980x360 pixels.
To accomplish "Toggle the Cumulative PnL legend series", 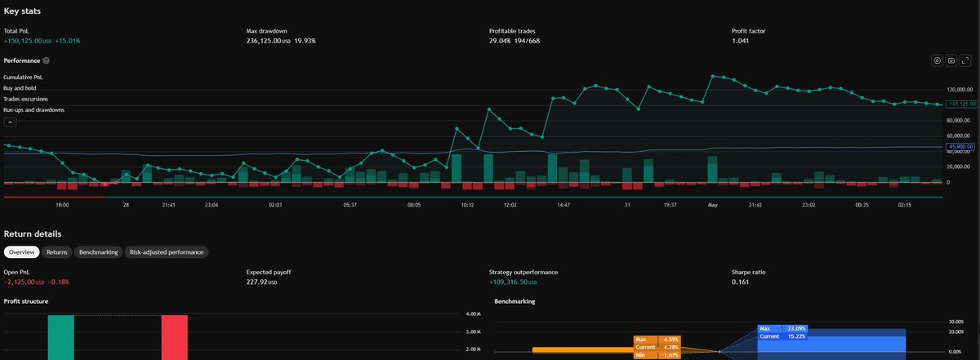I will pos(23,77).
